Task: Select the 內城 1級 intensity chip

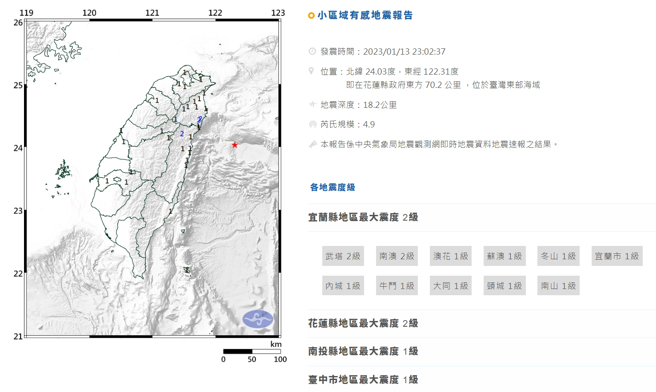Action: click(343, 286)
